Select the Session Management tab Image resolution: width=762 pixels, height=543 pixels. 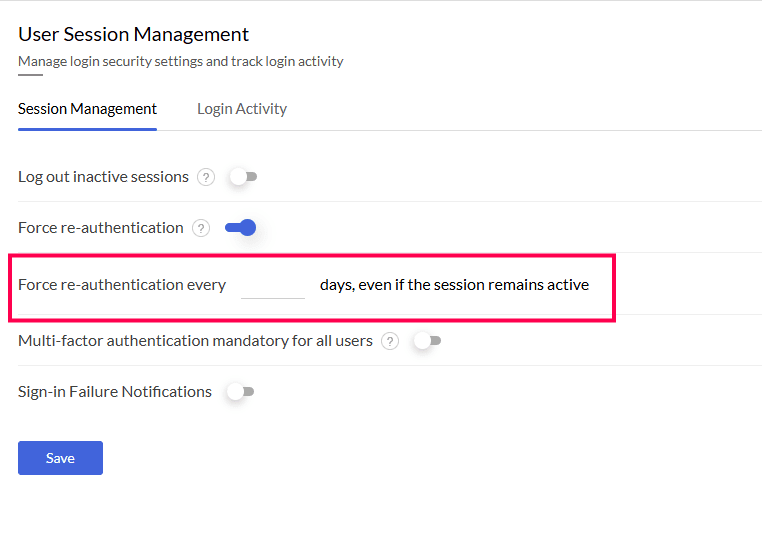point(87,109)
